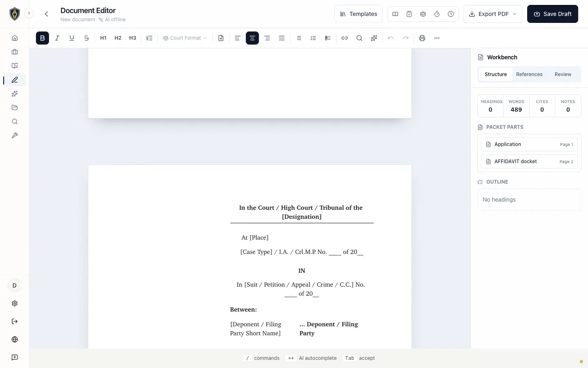588x368 pixels.
Task: Click the 'IN' centered text in document
Action: (x=302, y=271)
